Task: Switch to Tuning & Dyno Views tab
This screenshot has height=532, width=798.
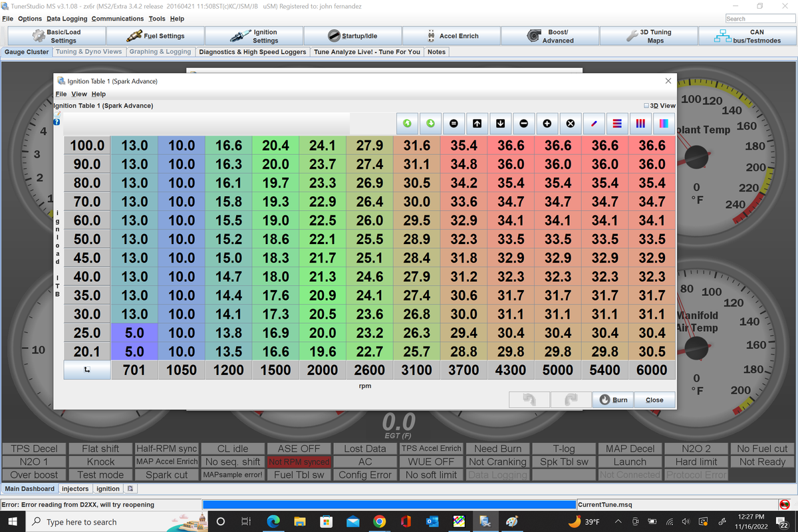Action: (x=89, y=51)
